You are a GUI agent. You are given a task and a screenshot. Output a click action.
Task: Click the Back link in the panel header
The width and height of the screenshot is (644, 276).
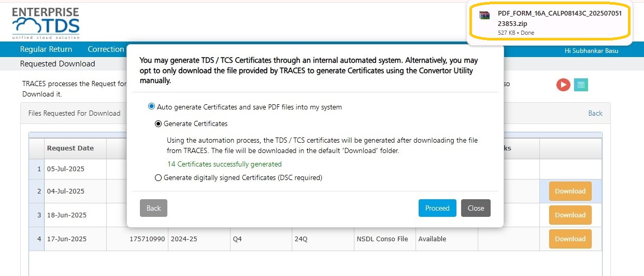click(x=595, y=113)
